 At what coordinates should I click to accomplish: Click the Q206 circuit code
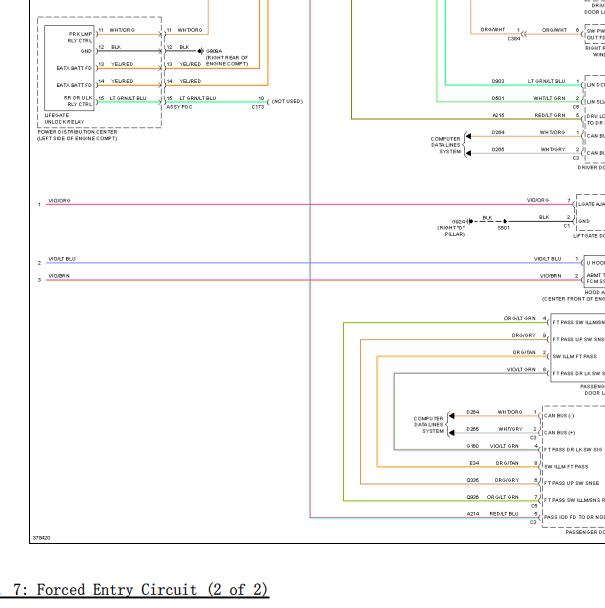(472, 480)
